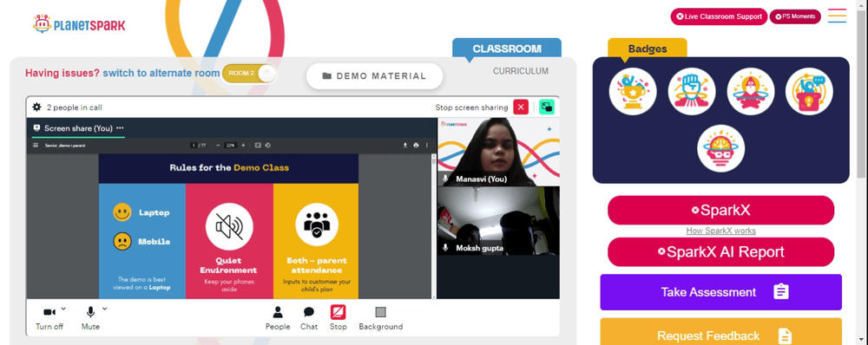868x345 pixels.
Task: Select the trophy star badge
Action: [x=633, y=91]
